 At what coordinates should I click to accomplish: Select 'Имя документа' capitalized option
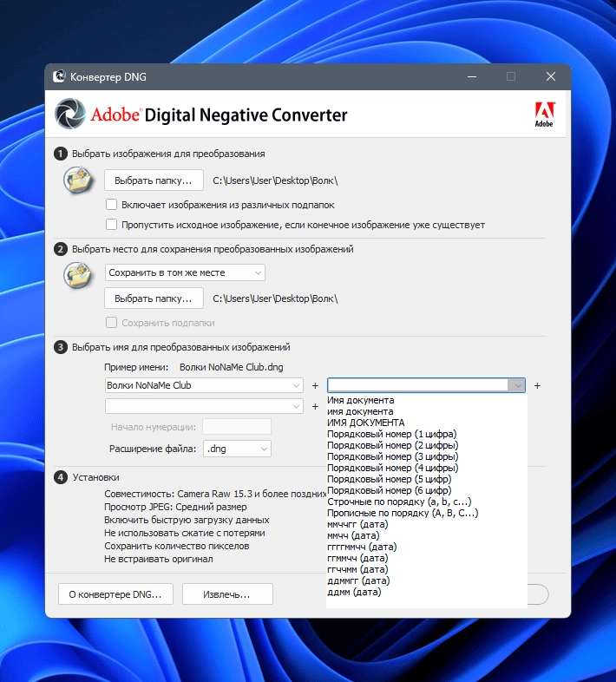click(361, 400)
